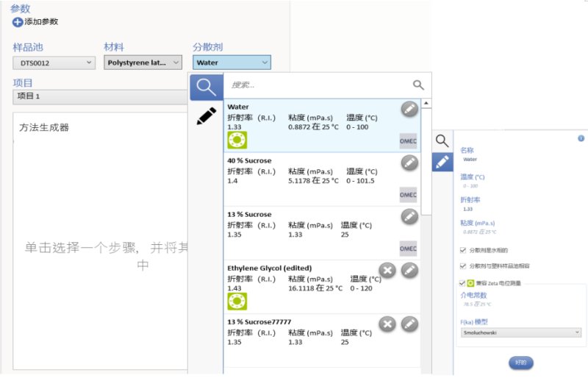
Task: Toggle plastic cell compatibility checkbox
Action: pyautogui.click(x=462, y=266)
